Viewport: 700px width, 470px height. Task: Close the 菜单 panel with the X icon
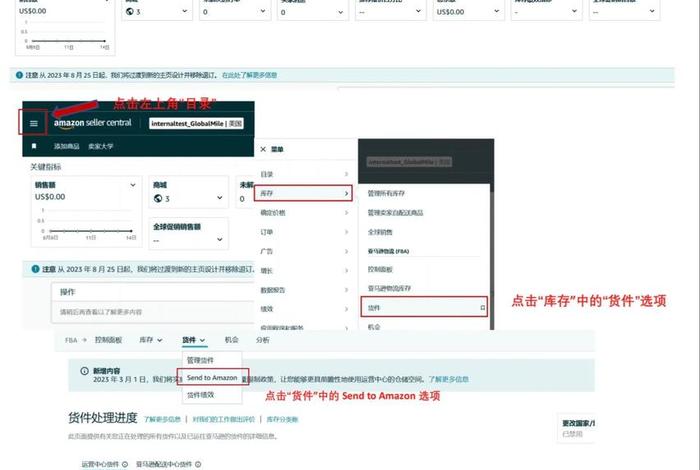[263, 149]
